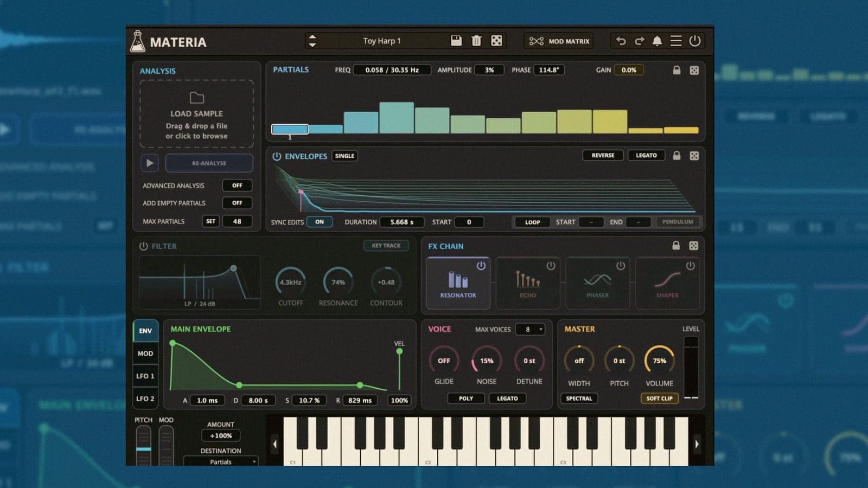
Task: Open the hamburger main menu
Action: (x=676, y=41)
